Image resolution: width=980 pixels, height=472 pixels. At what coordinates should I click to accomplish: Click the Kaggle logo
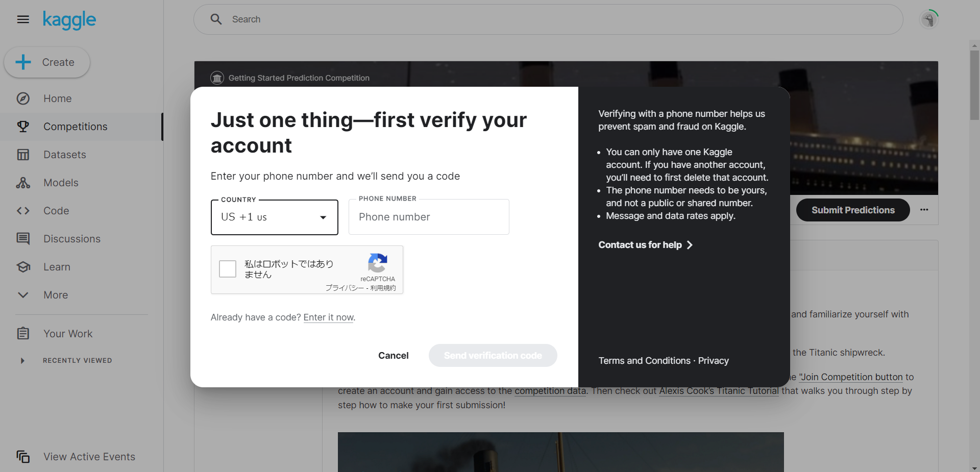coord(69,20)
